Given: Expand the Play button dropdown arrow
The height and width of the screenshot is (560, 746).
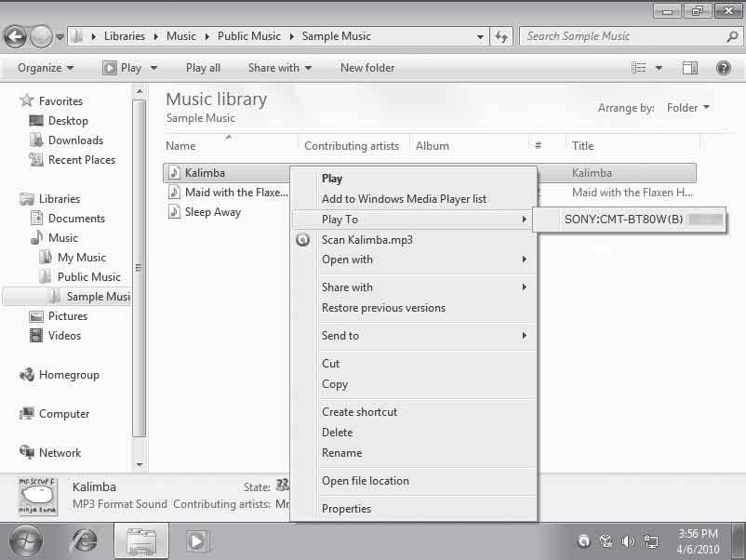Looking at the screenshot, I should coord(153,68).
